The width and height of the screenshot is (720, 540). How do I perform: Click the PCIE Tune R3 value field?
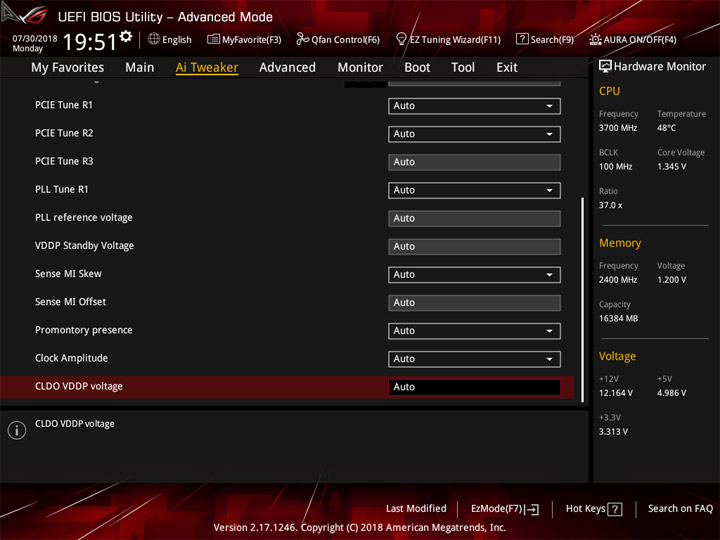point(474,162)
